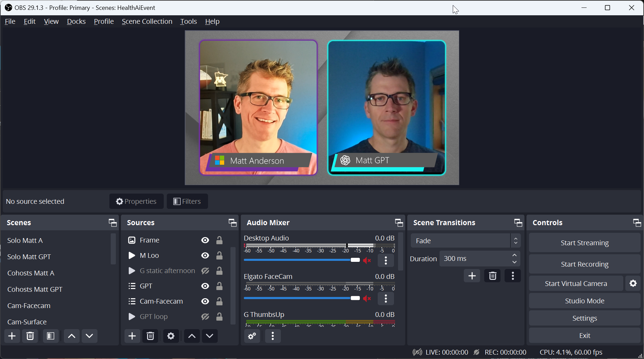
Task: Pop out the Sources dock
Action: (232, 222)
